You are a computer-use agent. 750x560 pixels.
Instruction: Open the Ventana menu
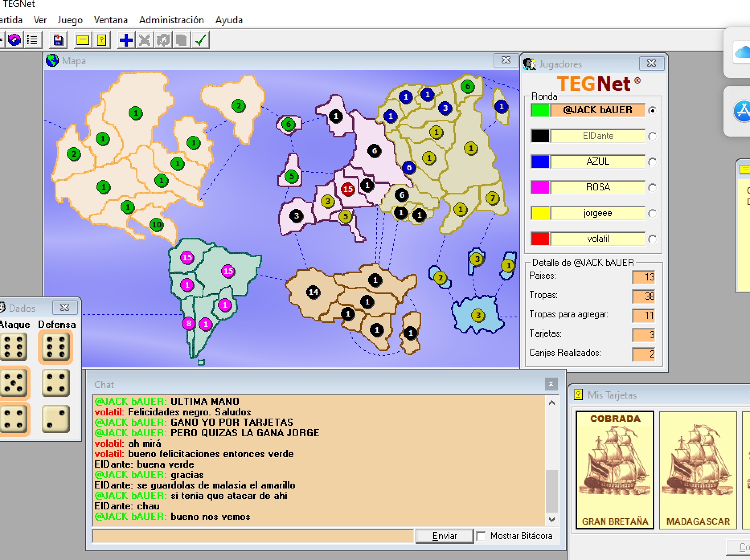[111, 20]
